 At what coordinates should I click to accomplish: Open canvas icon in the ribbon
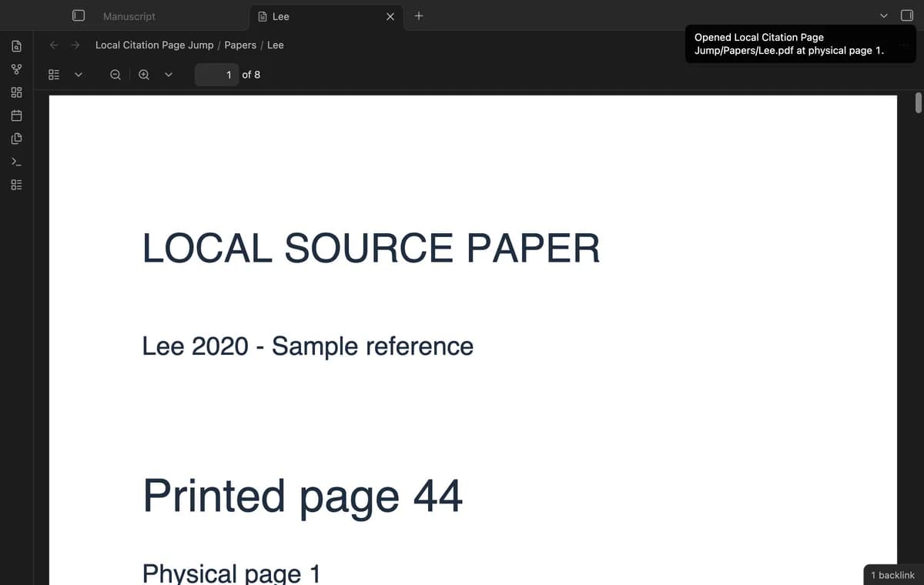coord(16,93)
